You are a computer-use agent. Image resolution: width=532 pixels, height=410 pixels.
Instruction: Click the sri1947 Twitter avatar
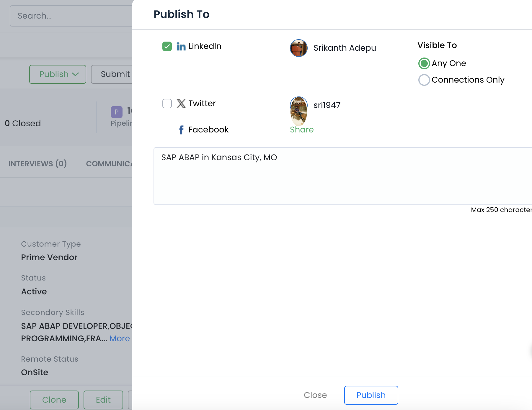pyautogui.click(x=298, y=111)
